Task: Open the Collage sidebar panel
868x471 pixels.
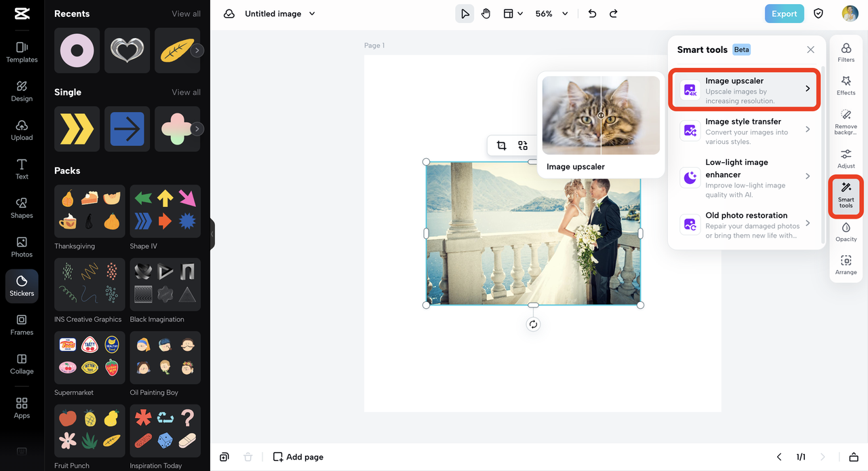Action: click(x=22, y=364)
